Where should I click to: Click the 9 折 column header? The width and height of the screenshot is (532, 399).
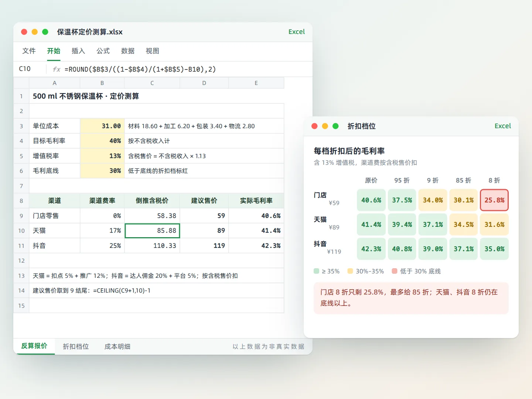(x=433, y=180)
